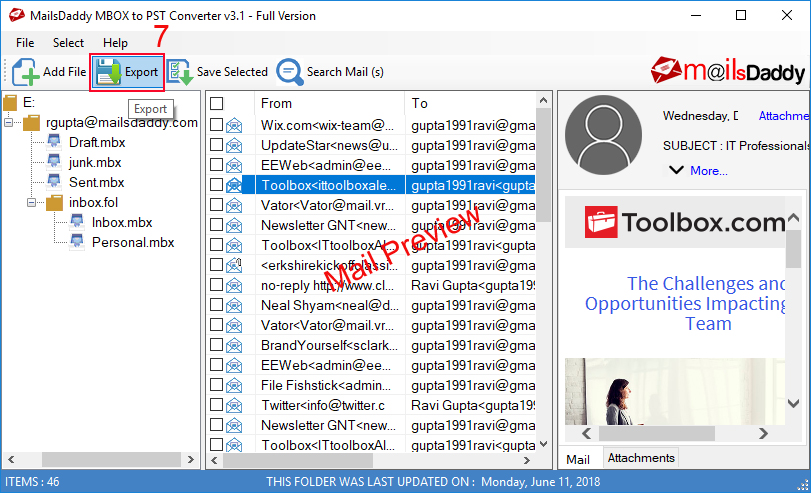
Task: Check the BrandYourself mail checkbox
Action: (x=217, y=345)
